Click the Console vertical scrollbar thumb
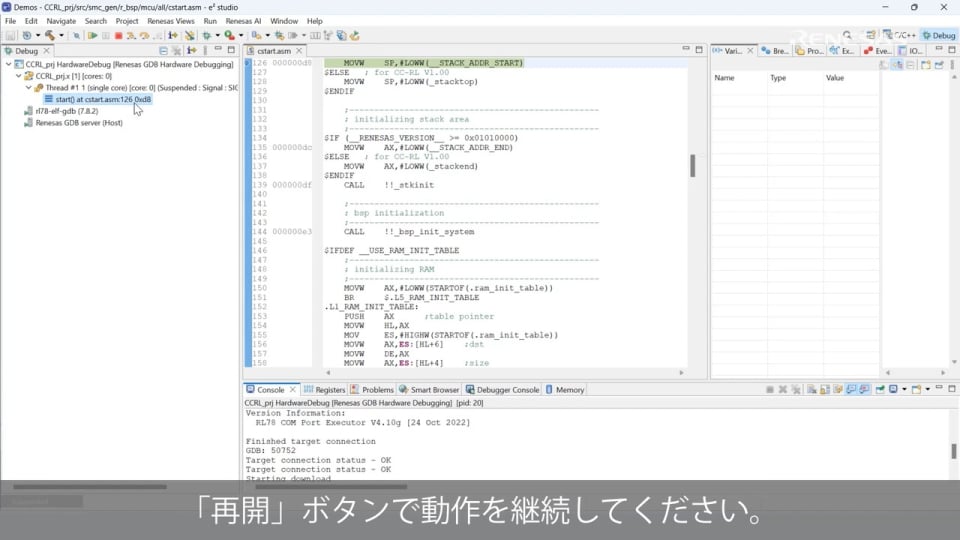Image resolution: width=960 pixels, height=540 pixels. [954, 451]
